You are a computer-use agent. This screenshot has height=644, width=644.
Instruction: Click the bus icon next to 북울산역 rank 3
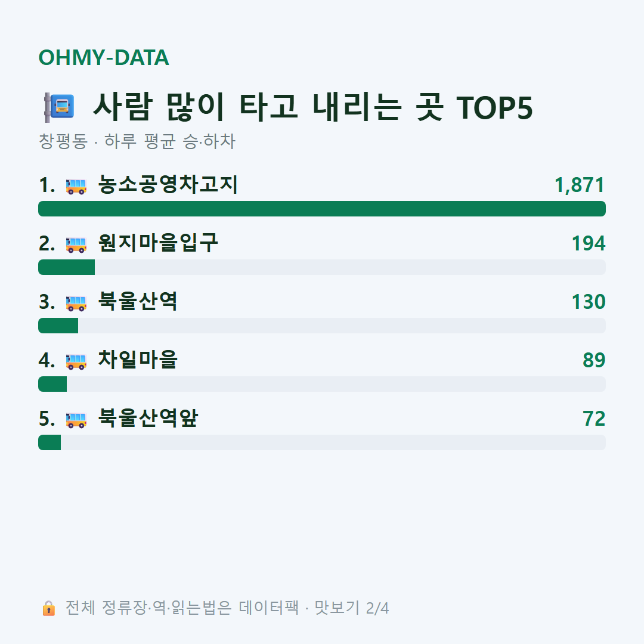coord(76,303)
